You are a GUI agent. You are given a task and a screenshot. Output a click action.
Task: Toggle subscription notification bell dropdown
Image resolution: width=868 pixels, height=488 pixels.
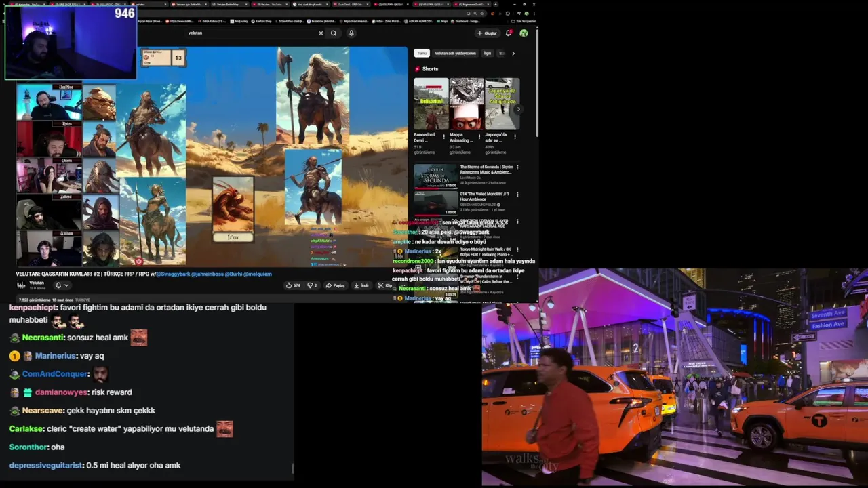coord(62,285)
